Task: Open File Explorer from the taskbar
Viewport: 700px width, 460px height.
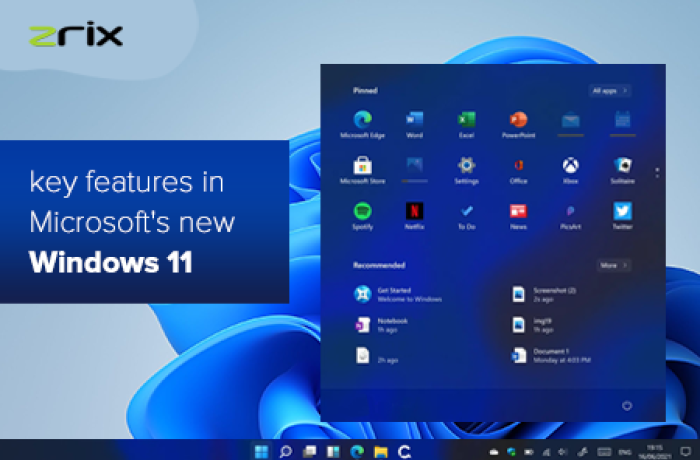Action: (381, 451)
